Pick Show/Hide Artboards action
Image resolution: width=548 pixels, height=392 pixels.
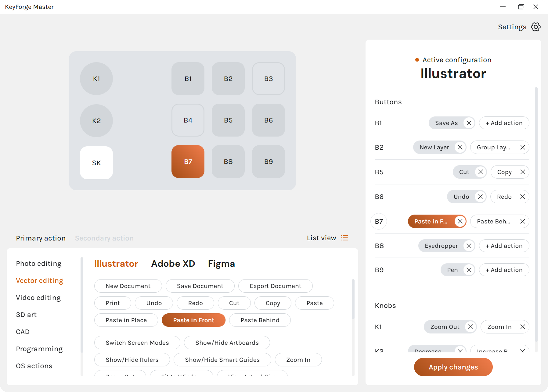227,343
